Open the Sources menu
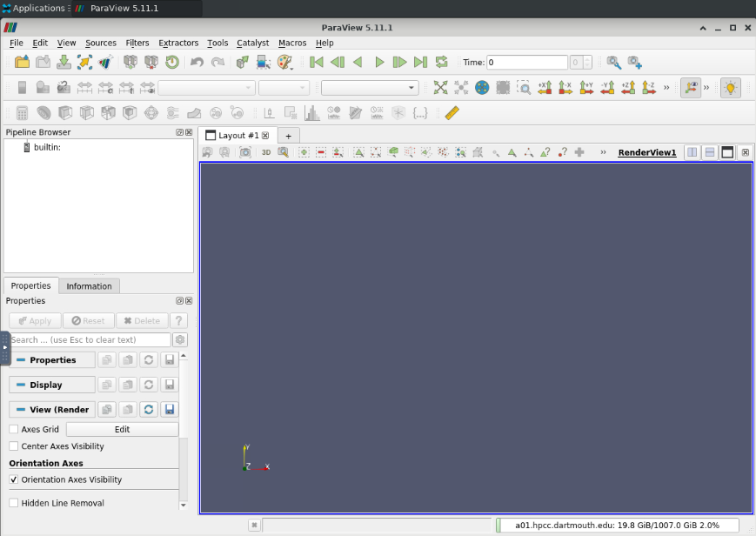756x536 pixels. [101, 43]
